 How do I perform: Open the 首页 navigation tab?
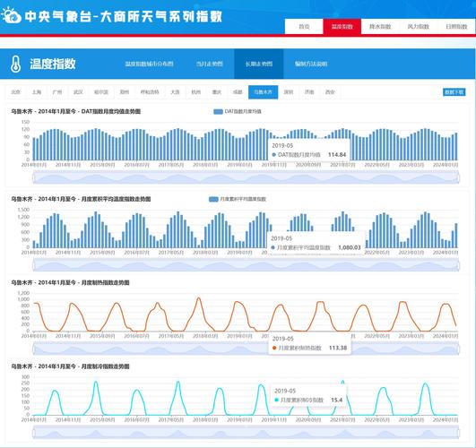(x=304, y=27)
